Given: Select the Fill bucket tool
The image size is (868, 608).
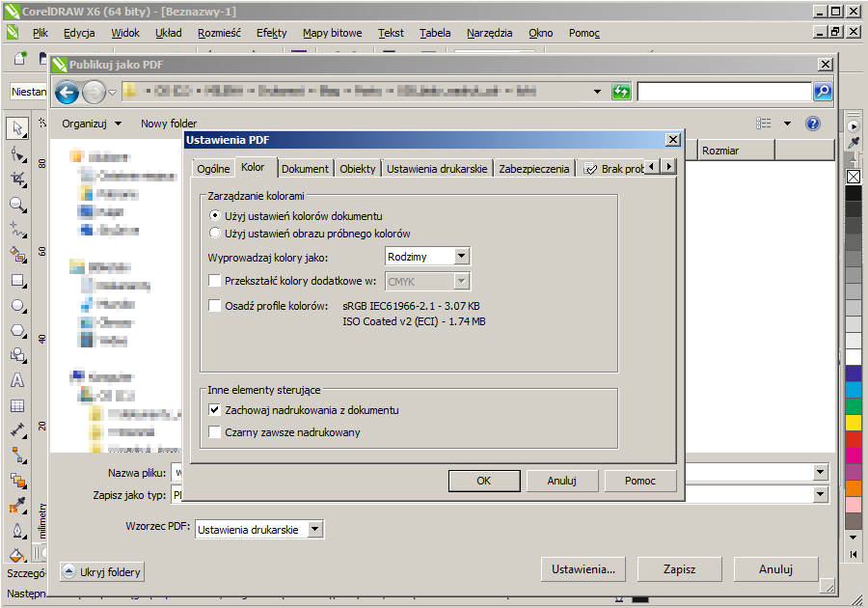Looking at the screenshot, I should (17, 555).
